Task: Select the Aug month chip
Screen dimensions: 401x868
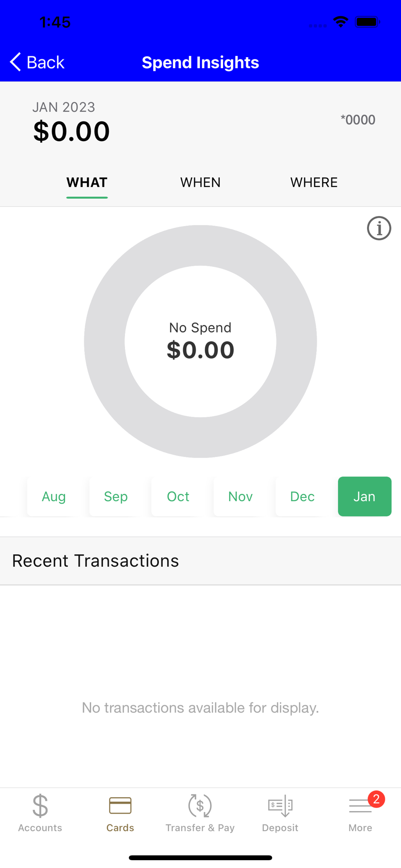Action: click(x=54, y=496)
